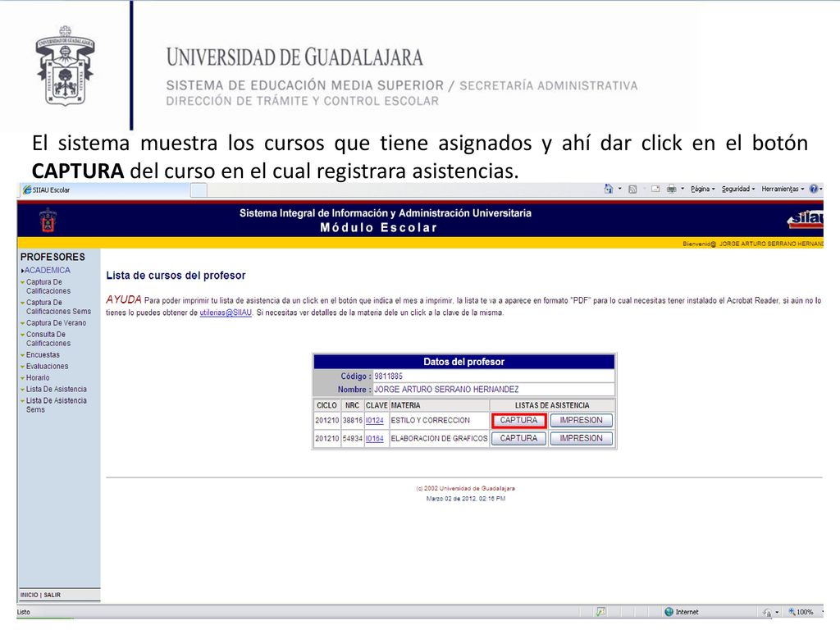
Task: Open course key link I0124
Action: [x=374, y=421]
